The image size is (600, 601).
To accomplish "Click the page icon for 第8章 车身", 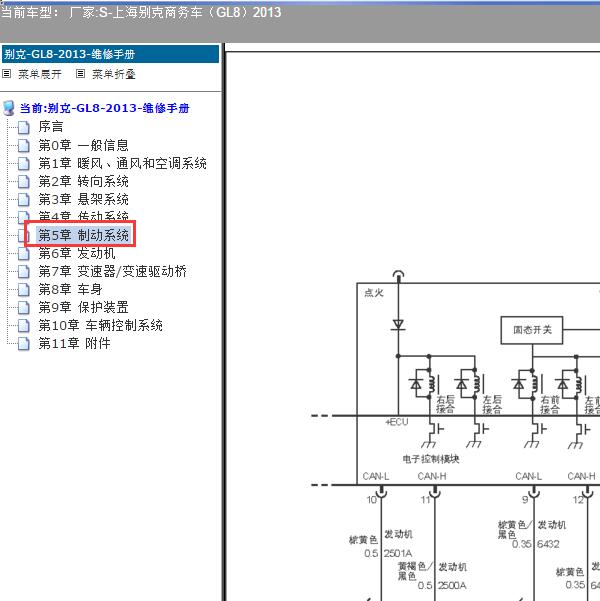I will (24, 290).
